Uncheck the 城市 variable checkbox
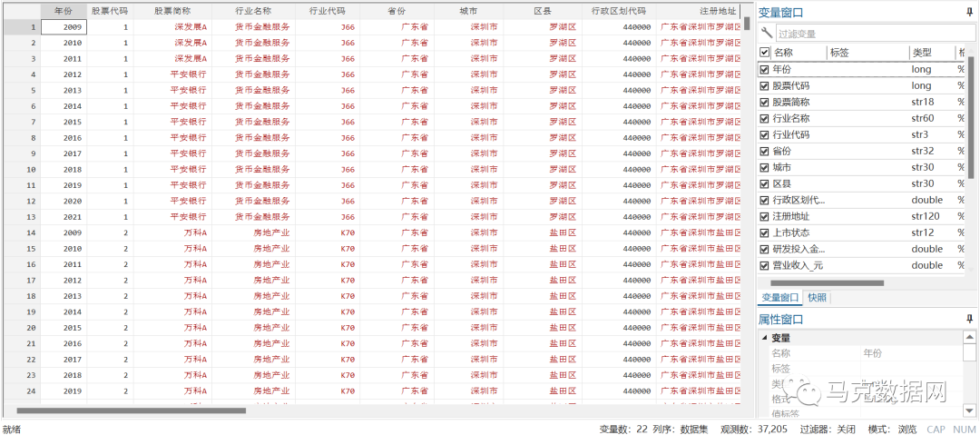Image resolution: width=980 pixels, height=435 pixels. [x=764, y=168]
